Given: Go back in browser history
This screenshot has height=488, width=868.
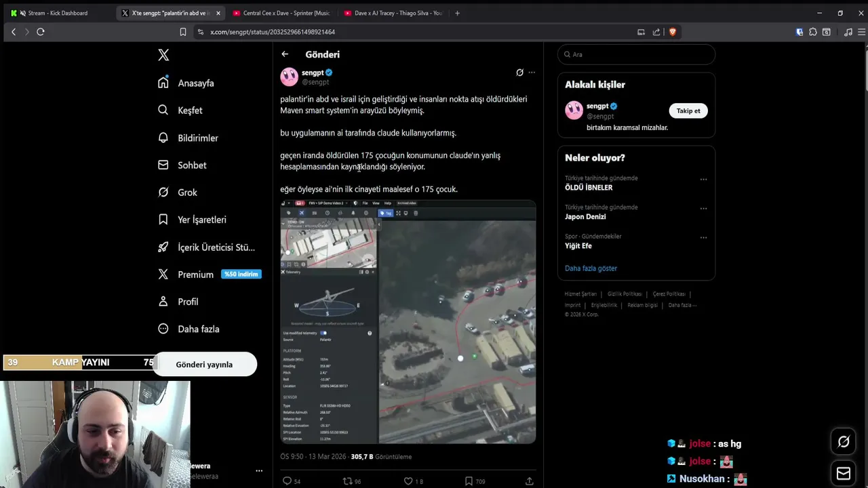Looking at the screenshot, I should click(14, 32).
